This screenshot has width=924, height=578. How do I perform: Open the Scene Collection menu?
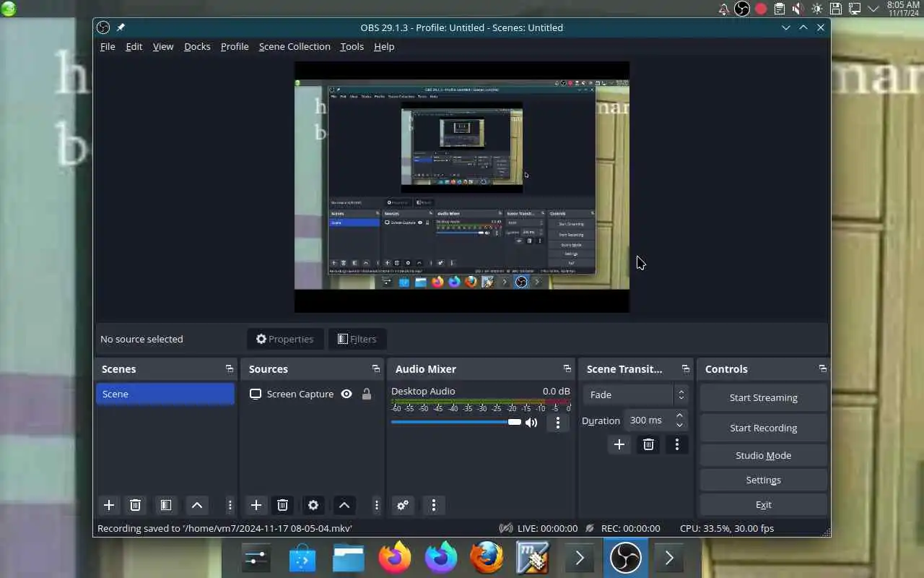click(x=295, y=46)
